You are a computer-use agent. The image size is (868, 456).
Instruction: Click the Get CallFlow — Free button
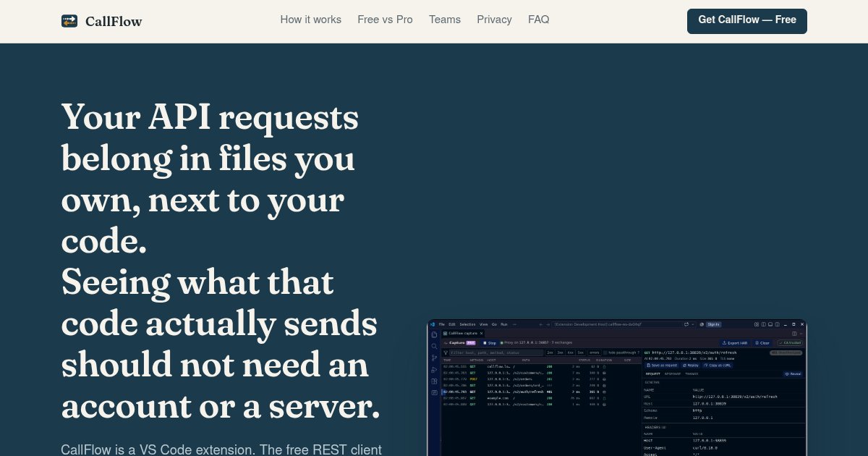pos(747,21)
